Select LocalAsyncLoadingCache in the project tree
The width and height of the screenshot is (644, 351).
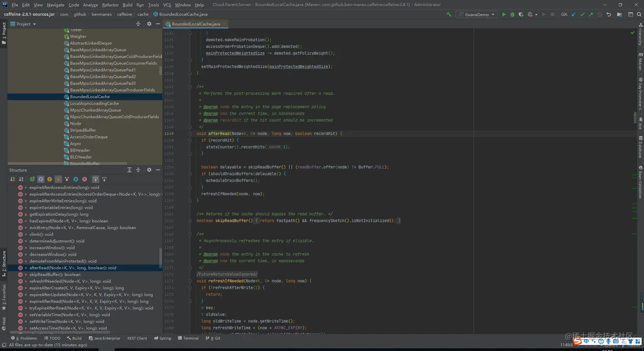[x=94, y=103]
